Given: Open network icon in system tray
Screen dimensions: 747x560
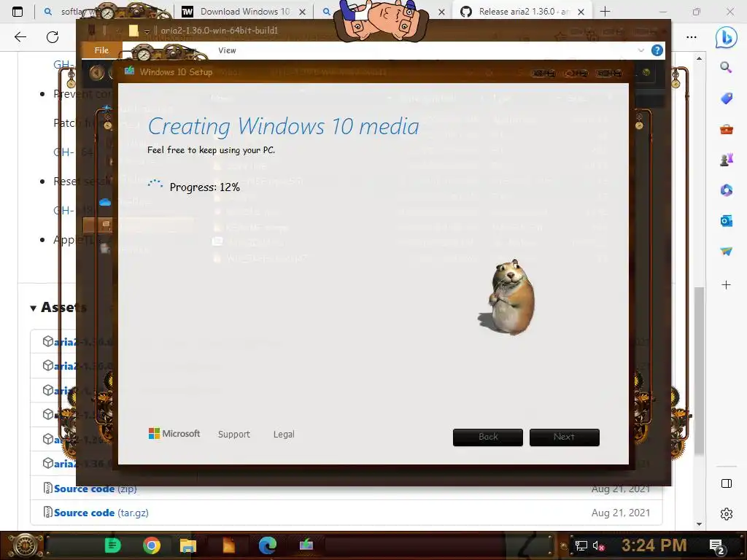Looking at the screenshot, I should (x=581, y=545).
